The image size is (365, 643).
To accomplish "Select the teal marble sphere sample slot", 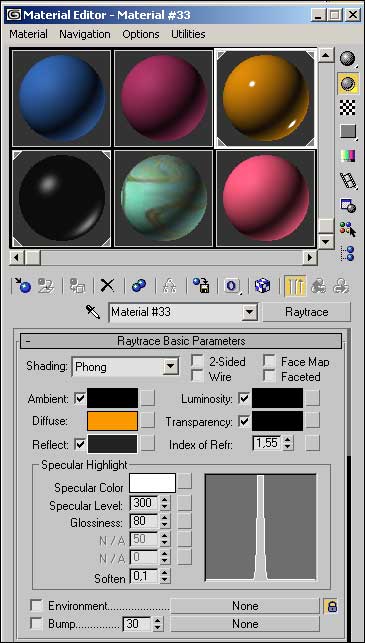I will click(x=163, y=198).
